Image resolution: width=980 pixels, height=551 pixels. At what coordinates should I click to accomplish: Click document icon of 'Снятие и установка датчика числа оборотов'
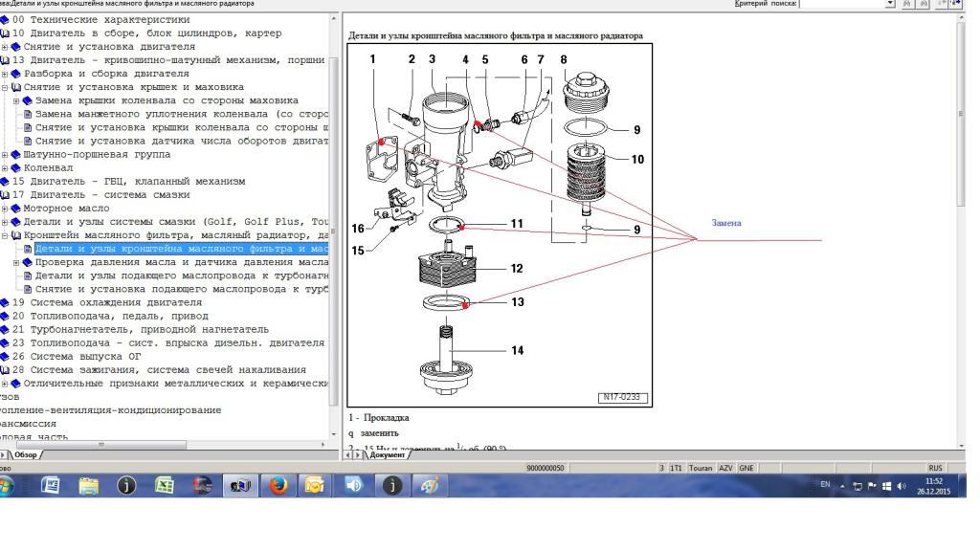28,142
